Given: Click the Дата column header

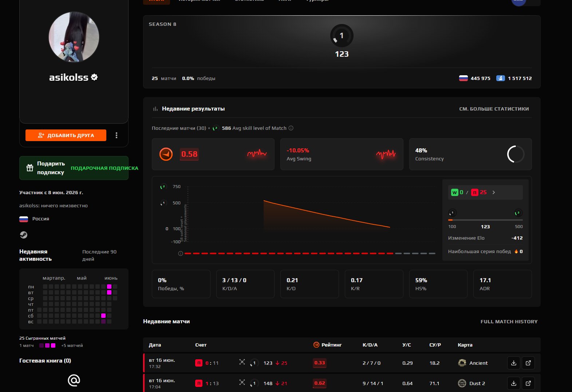Looking at the screenshot, I should (155, 345).
